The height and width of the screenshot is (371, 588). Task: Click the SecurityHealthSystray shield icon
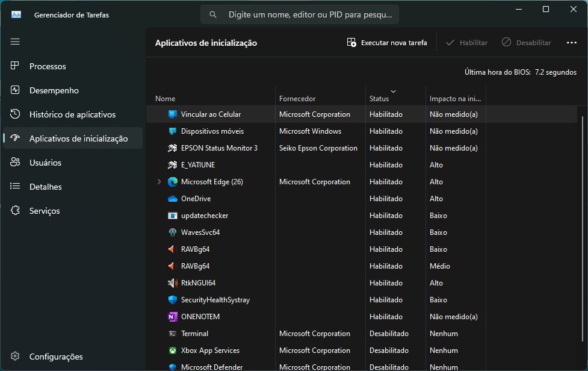173,300
